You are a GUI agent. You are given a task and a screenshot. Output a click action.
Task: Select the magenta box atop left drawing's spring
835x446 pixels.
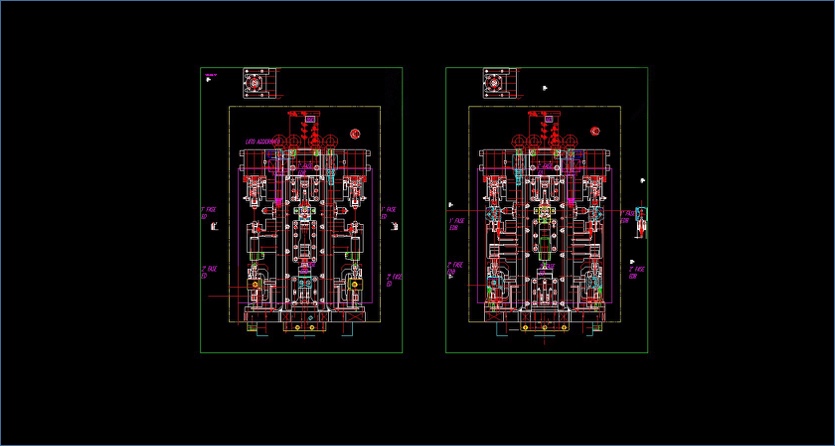coord(311,119)
